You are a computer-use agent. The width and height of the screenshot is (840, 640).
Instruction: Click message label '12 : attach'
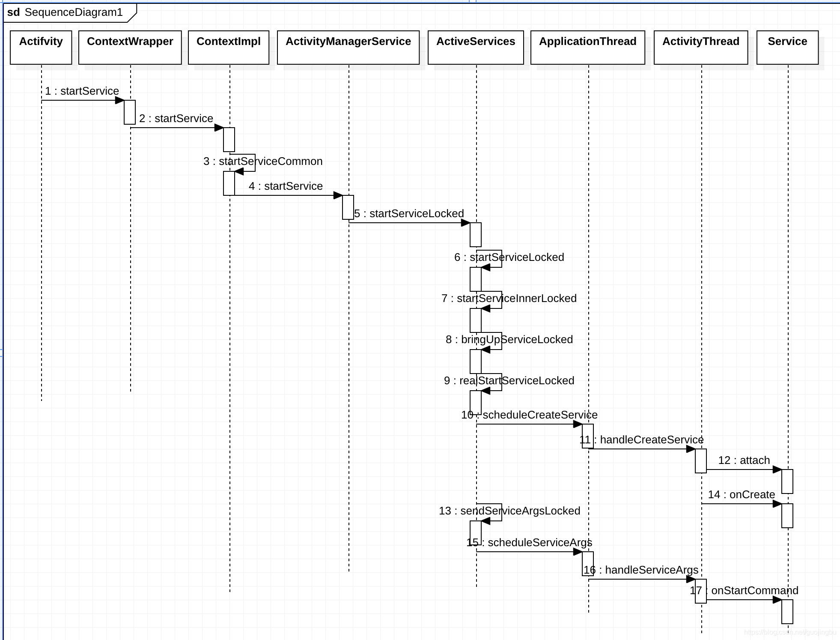tap(744, 460)
